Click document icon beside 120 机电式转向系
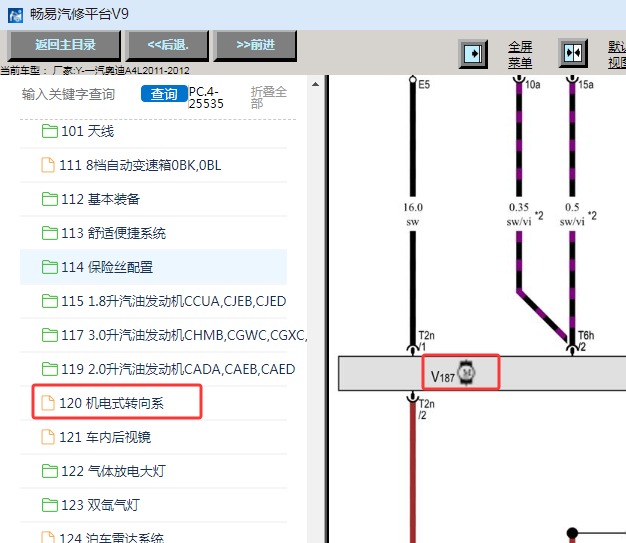This screenshot has width=626, height=543. (x=48, y=403)
